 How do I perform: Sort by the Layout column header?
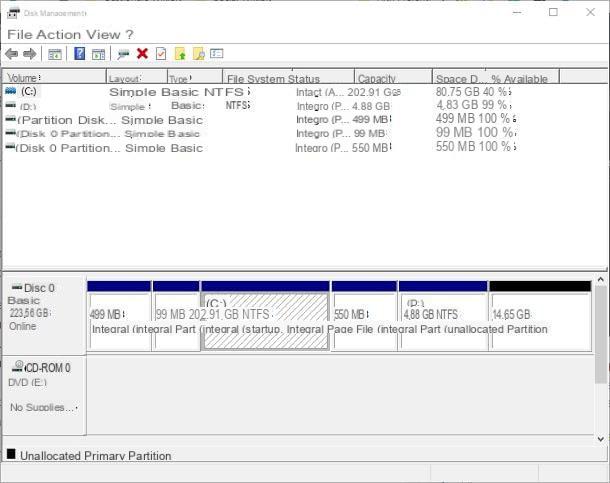(x=137, y=78)
